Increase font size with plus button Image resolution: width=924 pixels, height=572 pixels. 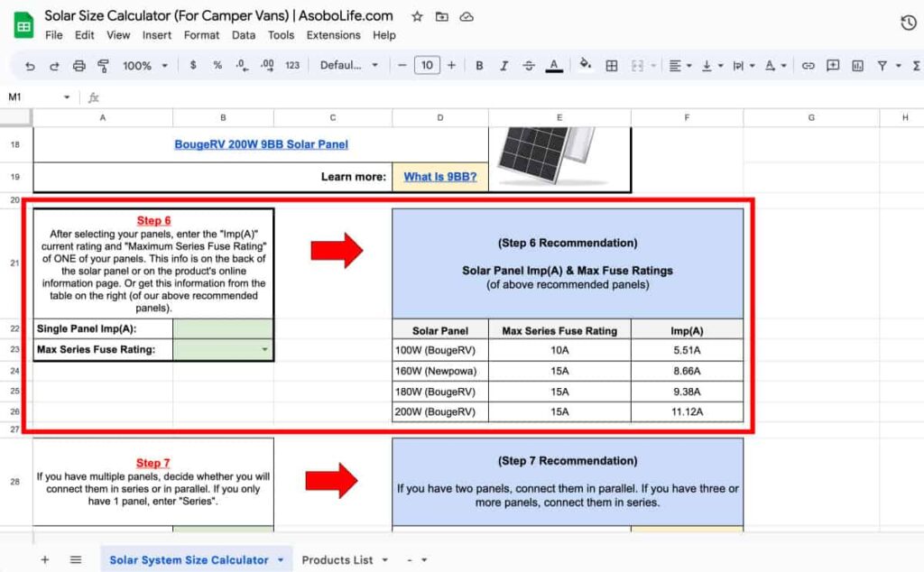(x=451, y=65)
